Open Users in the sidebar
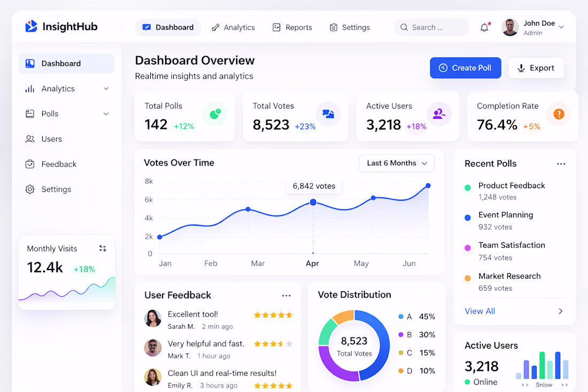 pyautogui.click(x=66, y=139)
